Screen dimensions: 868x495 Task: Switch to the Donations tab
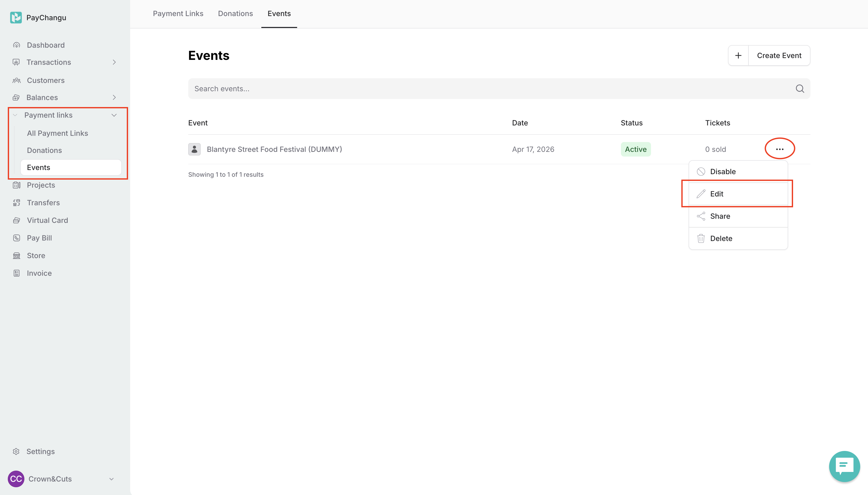[x=235, y=13]
